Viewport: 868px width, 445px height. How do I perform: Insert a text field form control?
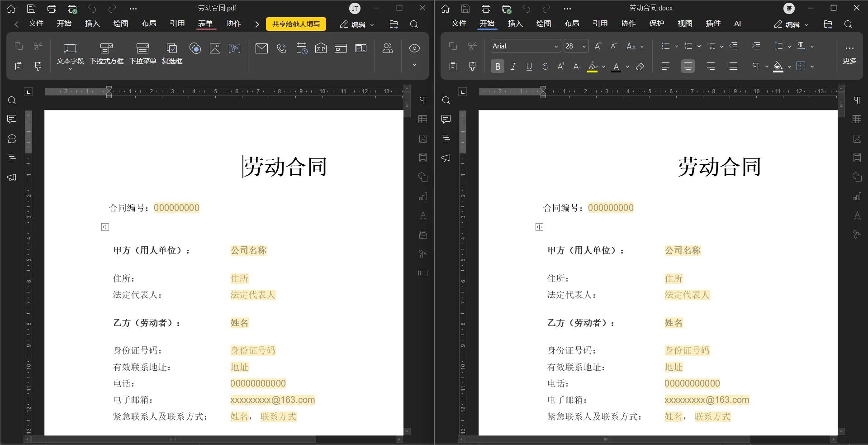(x=70, y=53)
